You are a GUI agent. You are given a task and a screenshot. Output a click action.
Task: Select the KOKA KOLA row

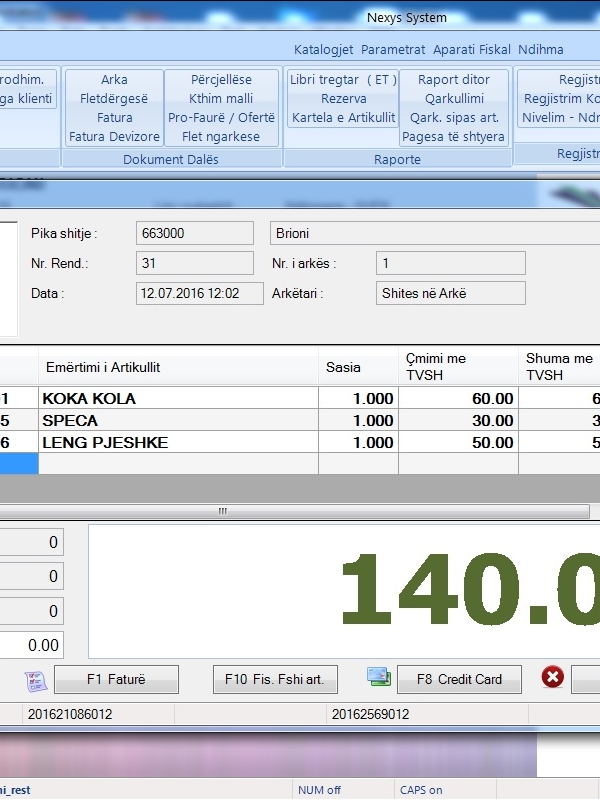178,398
